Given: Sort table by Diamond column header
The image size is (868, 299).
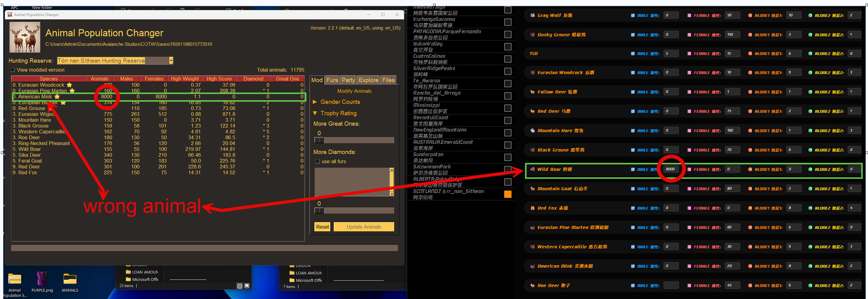Looking at the screenshot, I should click(253, 79).
